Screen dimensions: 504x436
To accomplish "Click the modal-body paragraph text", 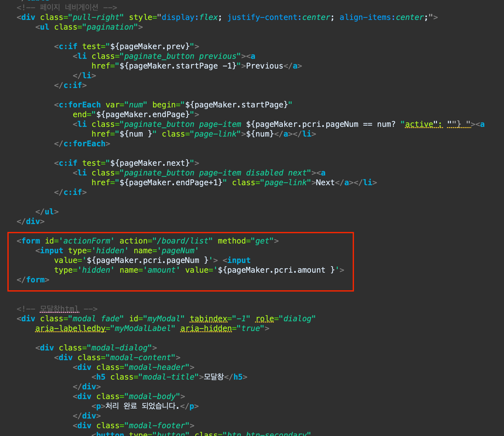I will (142, 406).
